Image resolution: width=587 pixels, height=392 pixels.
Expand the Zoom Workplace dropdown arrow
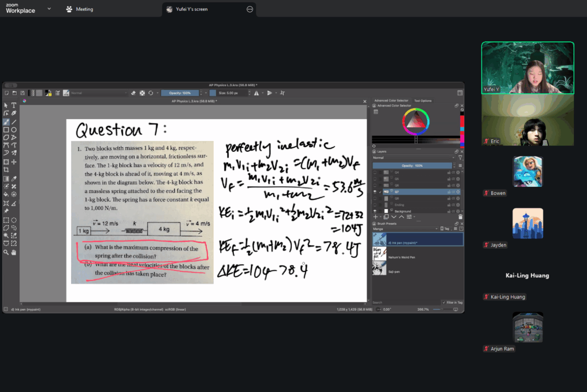click(49, 9)
